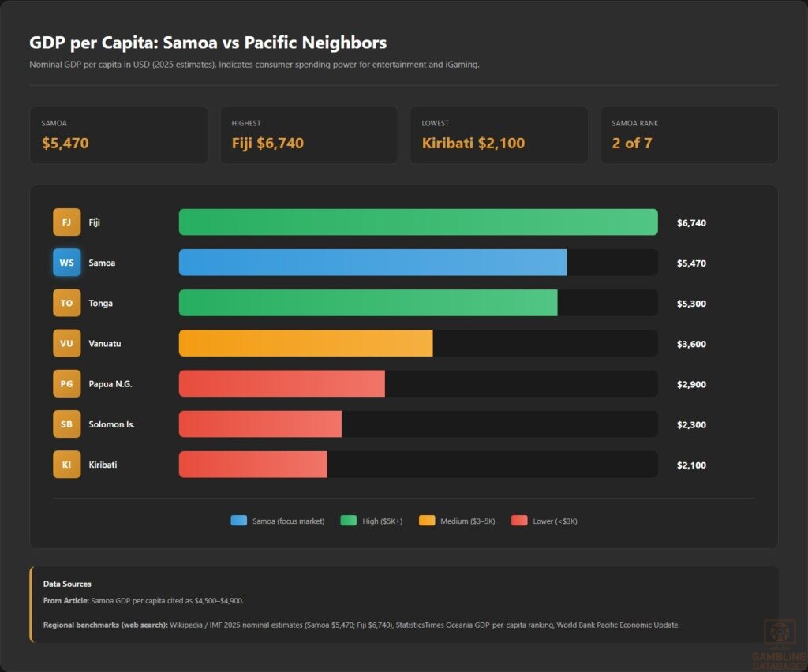The width and height of the screenshot is (808, 672).
Task: Click Solomon Is. red GDP bar
Action: [260, 424]
